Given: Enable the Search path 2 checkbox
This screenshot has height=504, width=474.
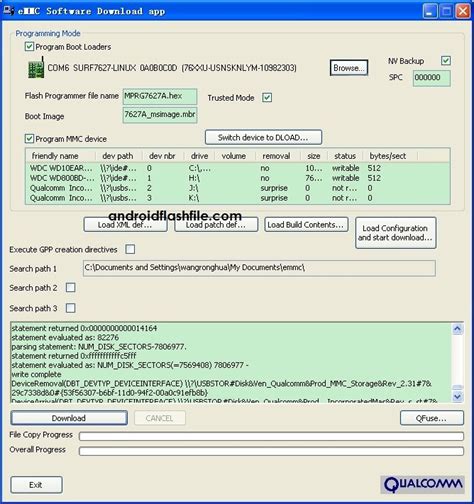Looking at the screenshot, I should [x=71, y=287].
